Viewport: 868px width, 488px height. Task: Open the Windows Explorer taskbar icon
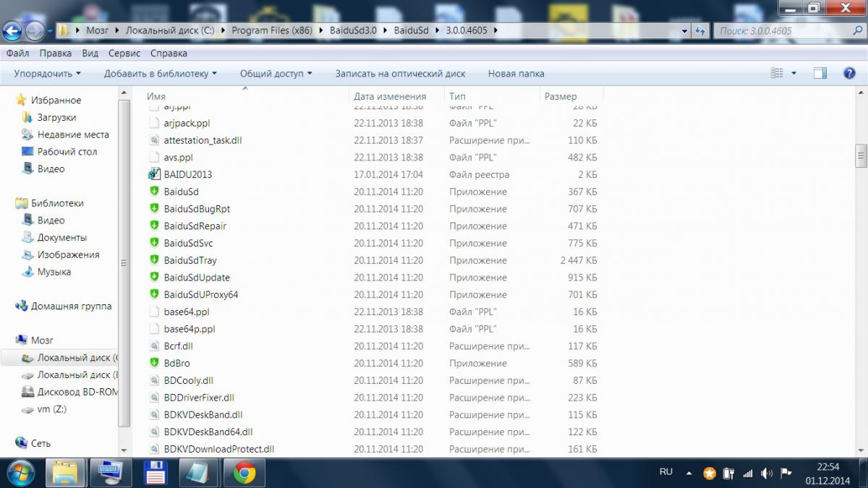click(66, 474)
